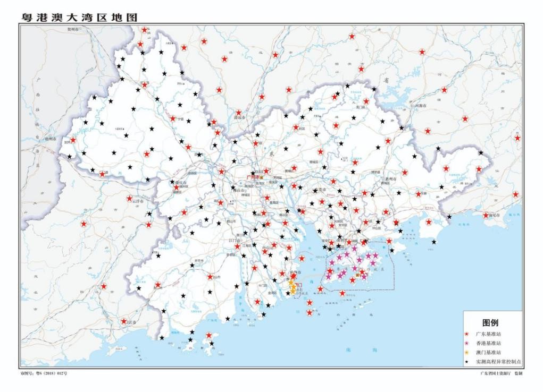This screenshot has width=543, height=392.
Task: Select the red star beside 清远市
Action: [x=239, y=113]
